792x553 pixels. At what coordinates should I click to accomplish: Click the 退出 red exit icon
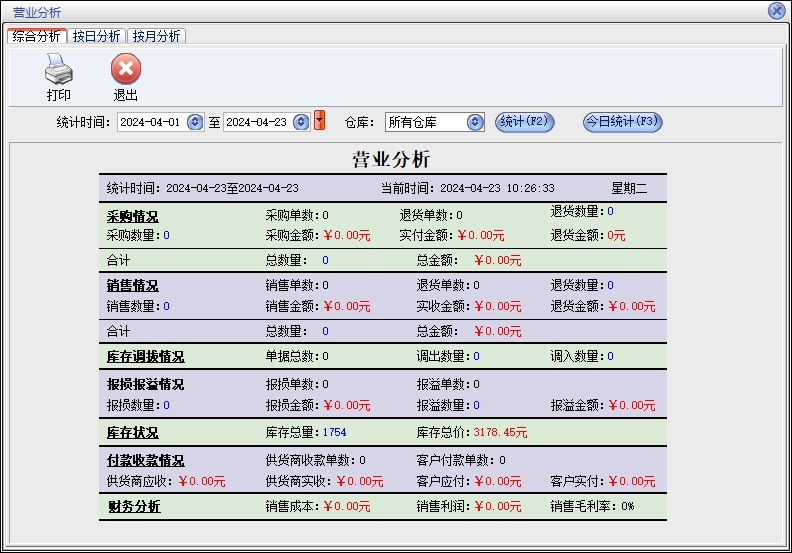coord(125,70)
